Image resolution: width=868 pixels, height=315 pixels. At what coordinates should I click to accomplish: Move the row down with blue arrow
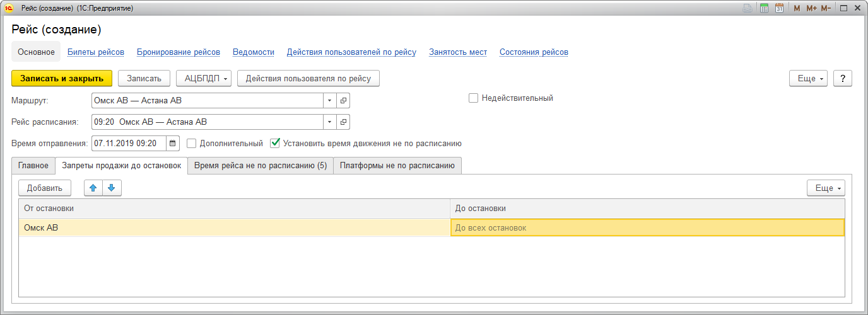pos(112,188)
